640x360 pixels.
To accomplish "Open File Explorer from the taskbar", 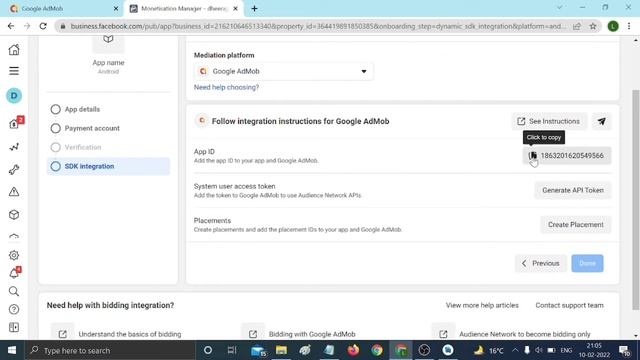I will point(281,350).
